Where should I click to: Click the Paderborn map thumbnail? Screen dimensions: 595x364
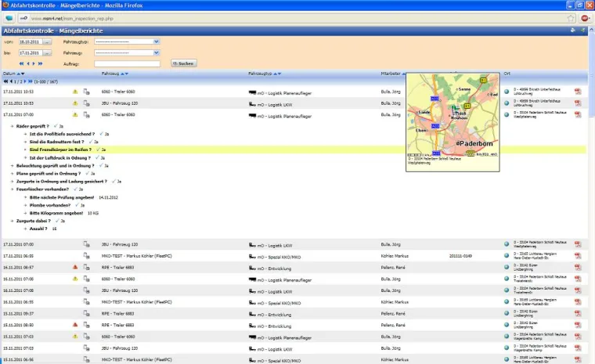tap(453, 121)
